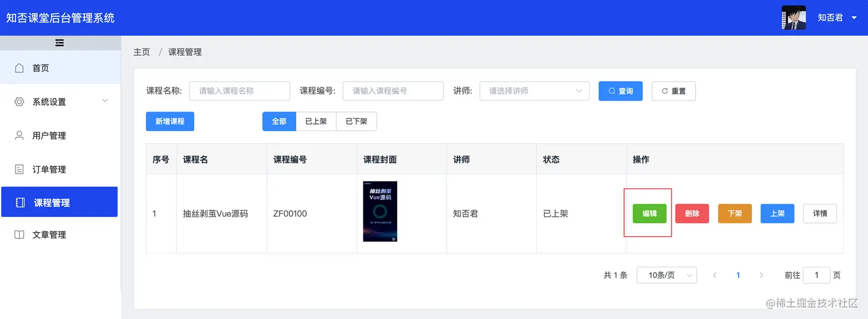Click the red 删除 button
Screen dimensions: 868x319
(x=692, y=213)
